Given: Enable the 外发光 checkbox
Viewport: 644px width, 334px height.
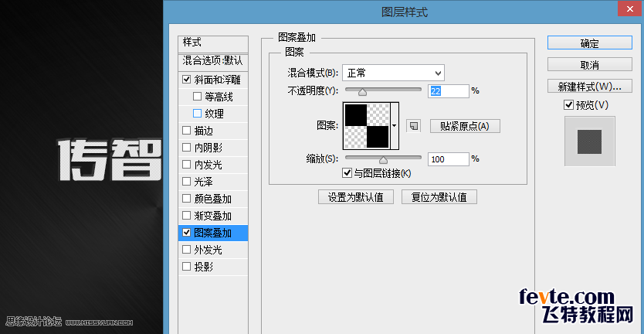Looking at the screenshot, I should (x=186, y=249).
